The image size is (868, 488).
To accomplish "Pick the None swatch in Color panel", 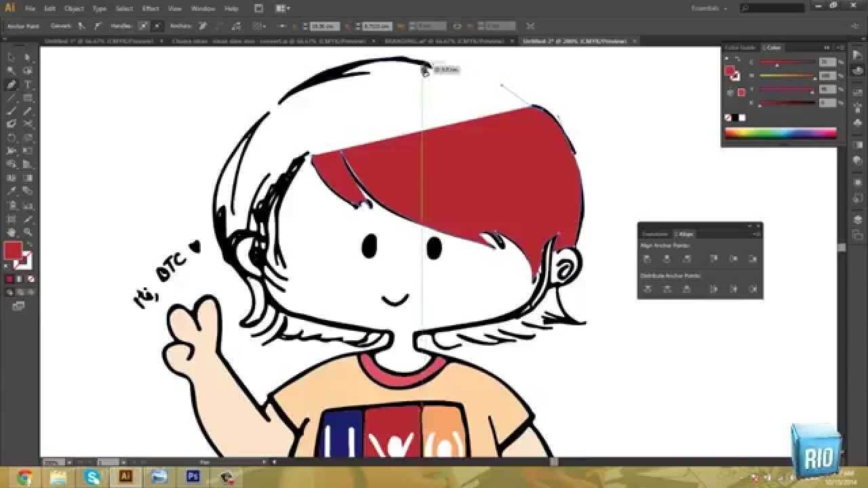I will coord(728,117).
